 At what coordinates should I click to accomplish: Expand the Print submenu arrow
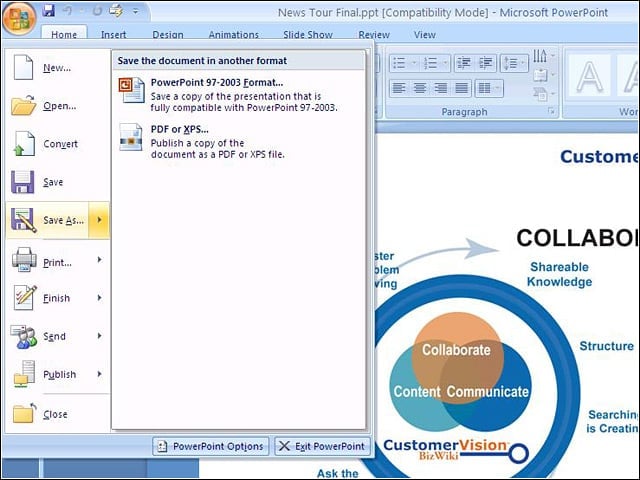100,260
